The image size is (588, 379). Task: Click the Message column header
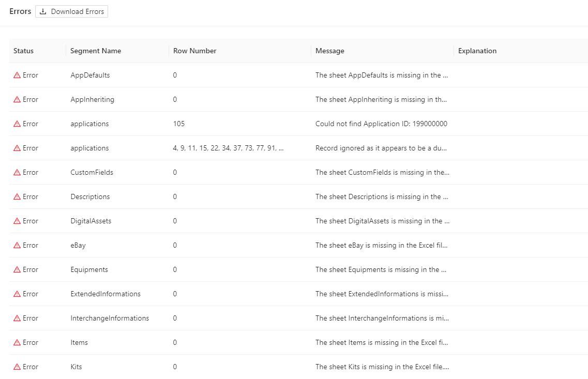click(x=329, y=51)
